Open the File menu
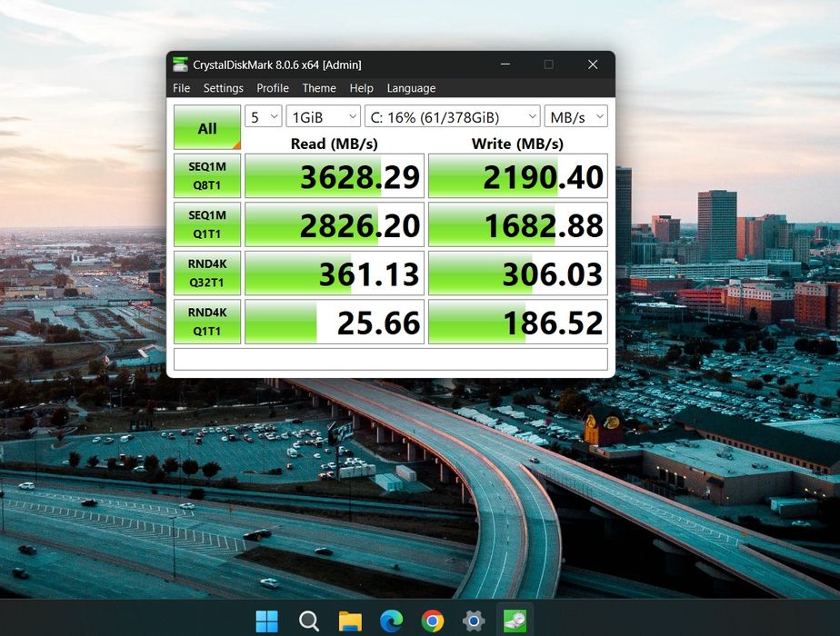The height and width of the screenshot is (636, 840). (x=182, y=88)
